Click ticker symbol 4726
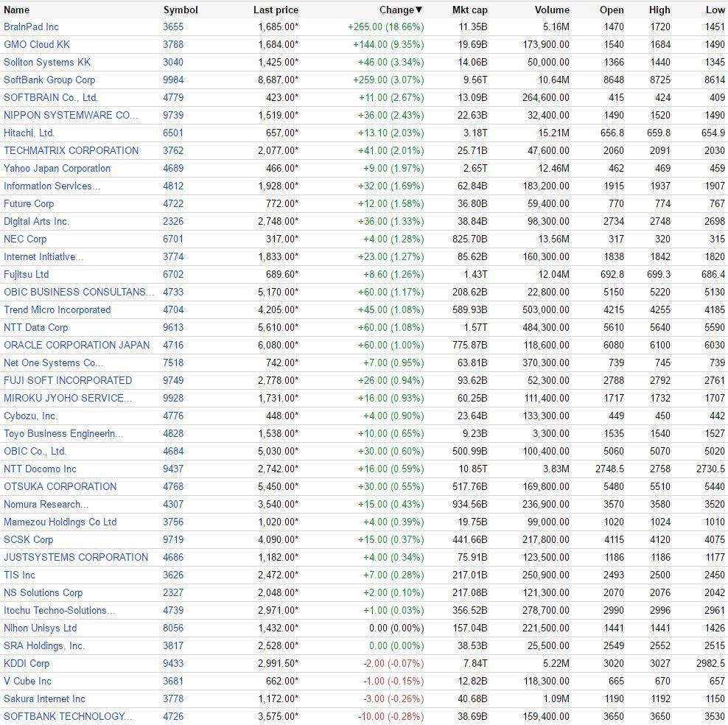 tap(173, 716)
